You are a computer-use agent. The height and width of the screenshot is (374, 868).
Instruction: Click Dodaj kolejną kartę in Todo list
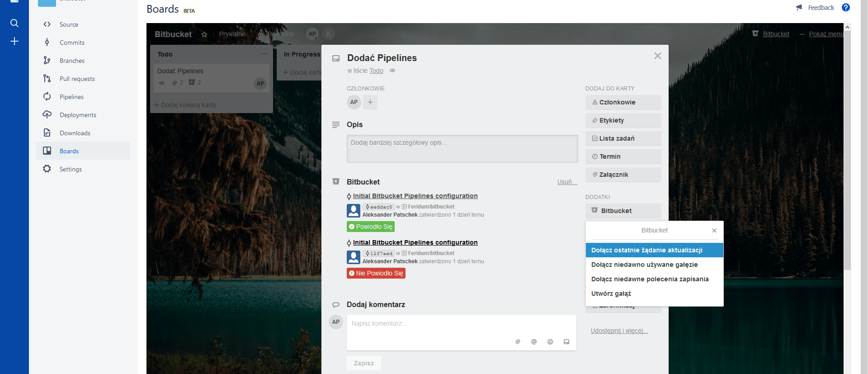pyautogui.click(x=185, y=105)
